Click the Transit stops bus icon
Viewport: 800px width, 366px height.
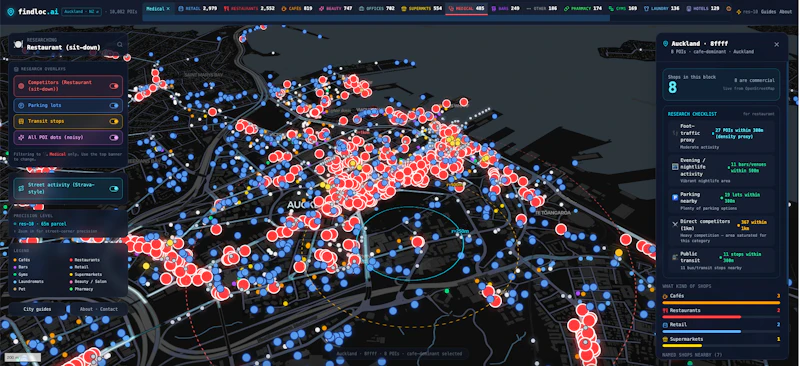tap(21, 121)
